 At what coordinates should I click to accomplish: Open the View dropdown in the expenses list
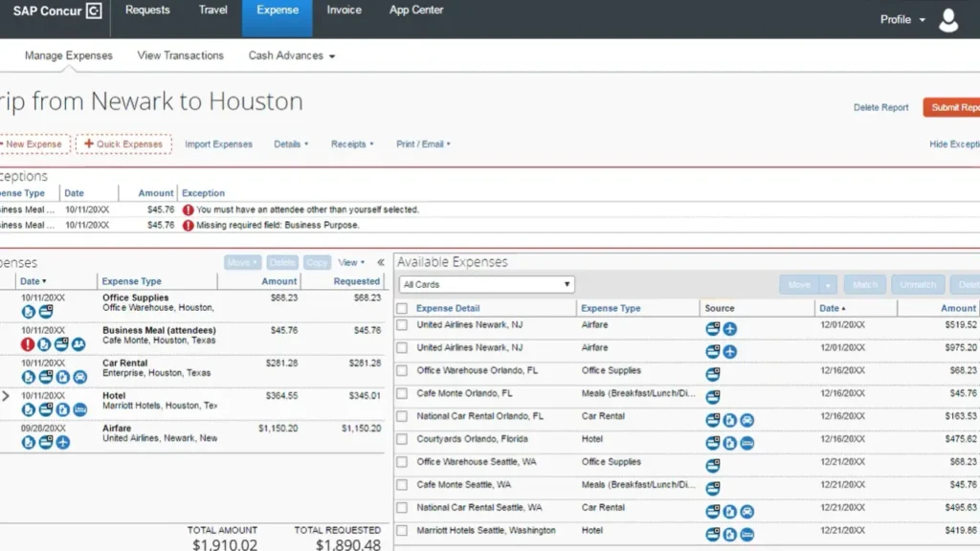coord(351,262)
